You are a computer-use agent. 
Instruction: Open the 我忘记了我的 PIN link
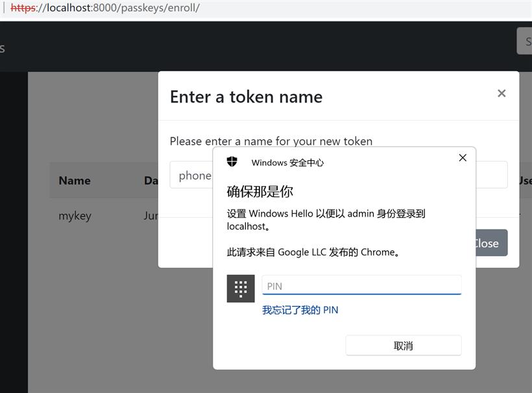point(300,310)
